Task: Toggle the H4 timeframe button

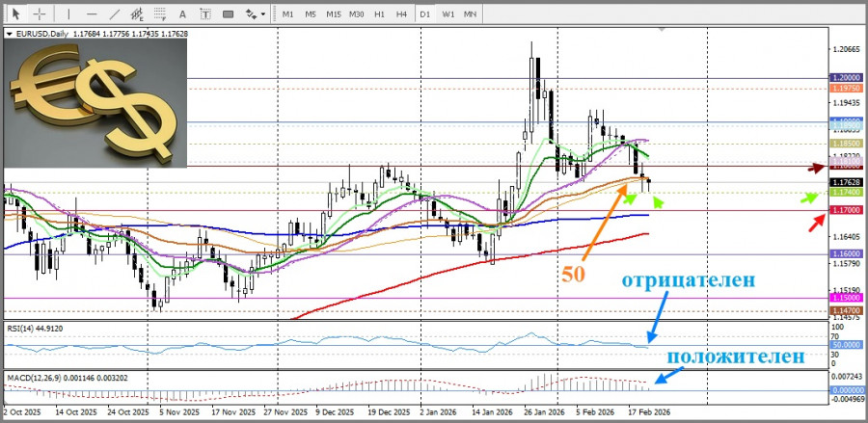Action: click(x=402, y=14)
